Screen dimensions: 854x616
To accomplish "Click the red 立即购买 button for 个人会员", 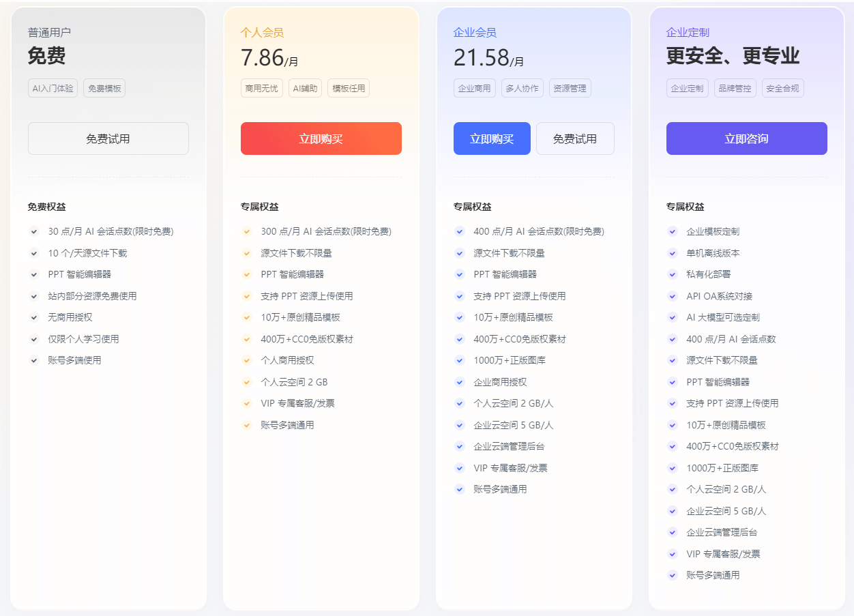I will pos(321,138).
